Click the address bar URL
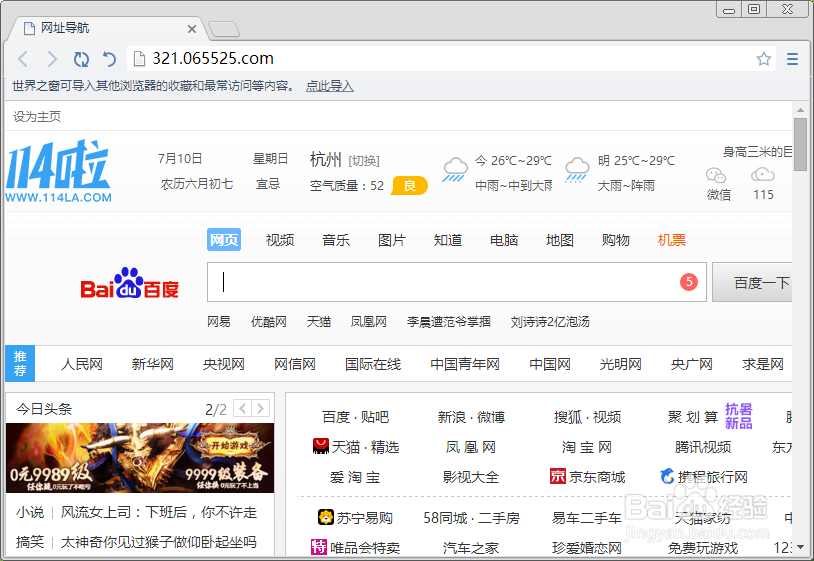814x561 pixels. (x=213, y=59)
